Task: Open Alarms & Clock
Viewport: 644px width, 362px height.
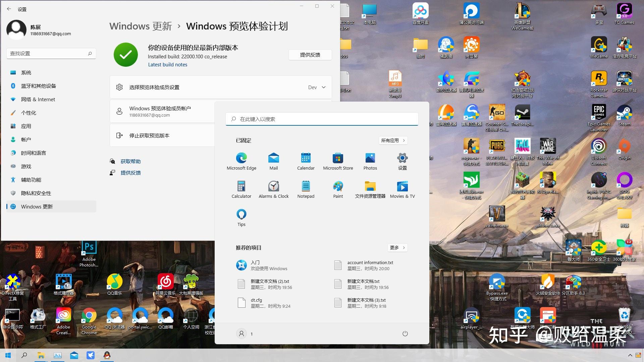Action: (273, 189)
